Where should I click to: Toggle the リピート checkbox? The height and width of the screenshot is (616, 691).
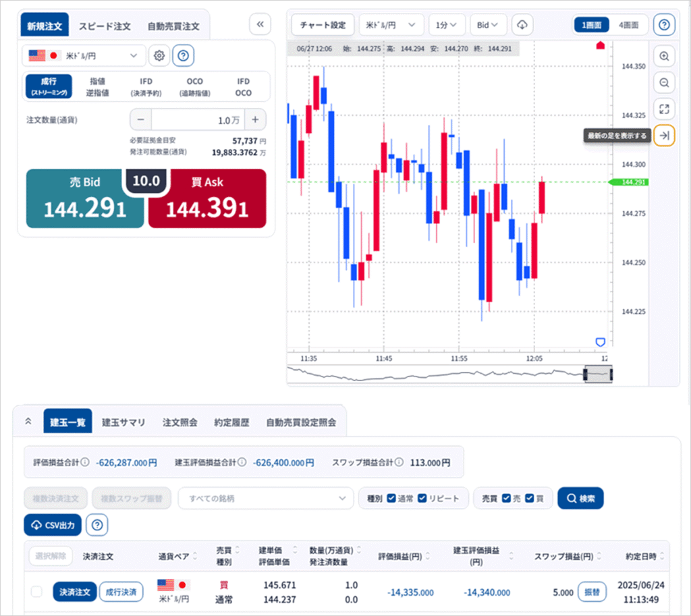(422, 499)
